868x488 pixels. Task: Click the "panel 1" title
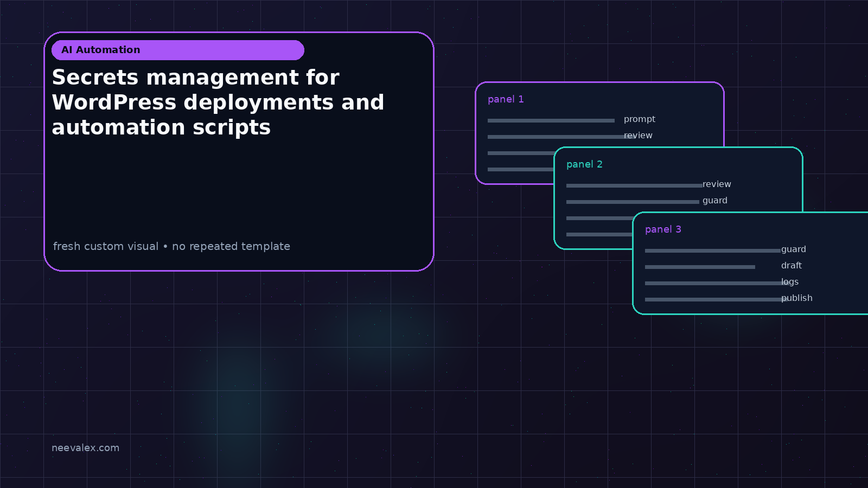(506, 99)
